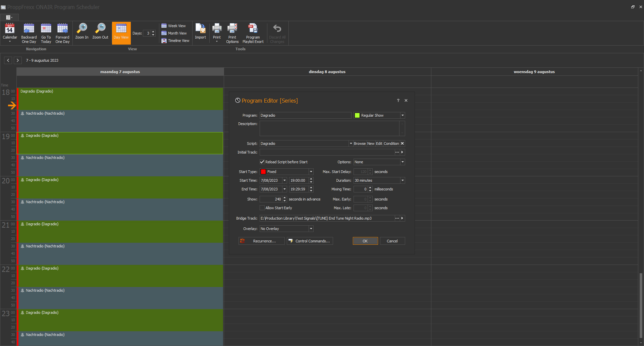
Task: Jump to today in the schedule
Action: tap(46, 33)
